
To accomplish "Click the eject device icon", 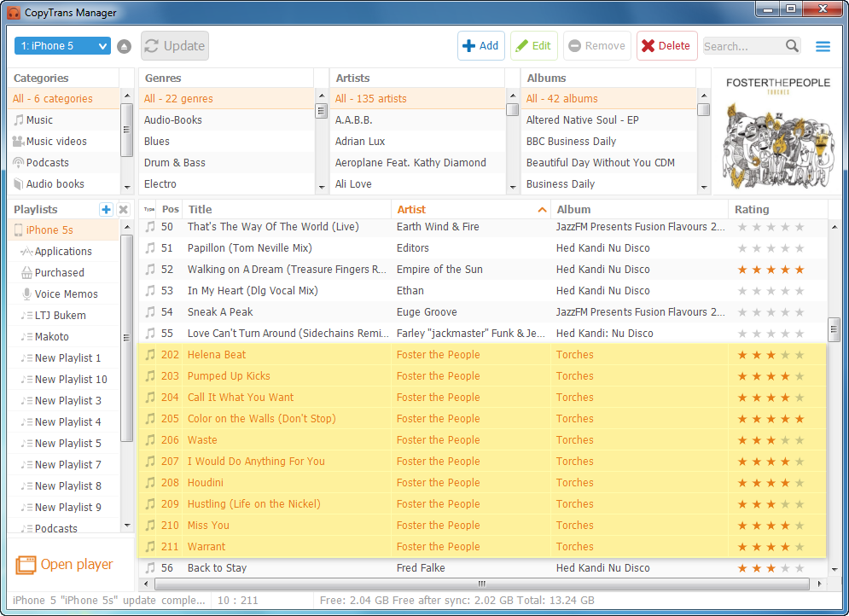I will point(124,47).
